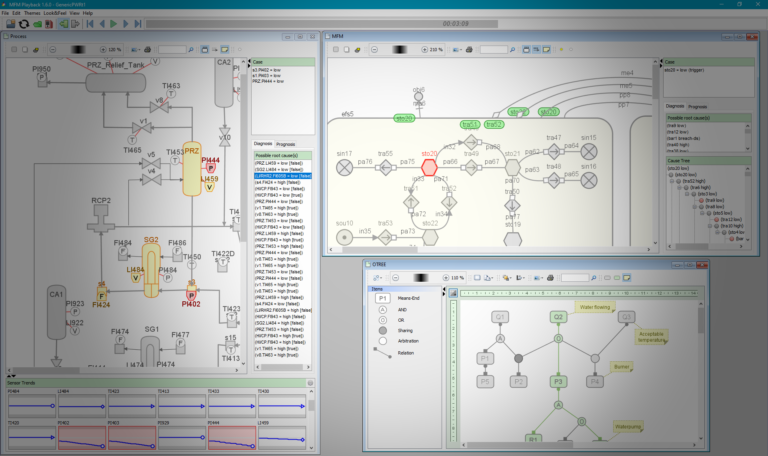This screenshot has width=768, height=456.
Task: Collapse the sto3 low node in Cause Tree
Action: (687, 194)
